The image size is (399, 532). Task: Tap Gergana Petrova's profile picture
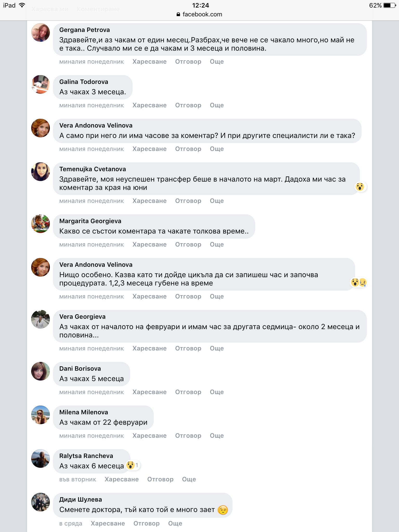point(41,32)
